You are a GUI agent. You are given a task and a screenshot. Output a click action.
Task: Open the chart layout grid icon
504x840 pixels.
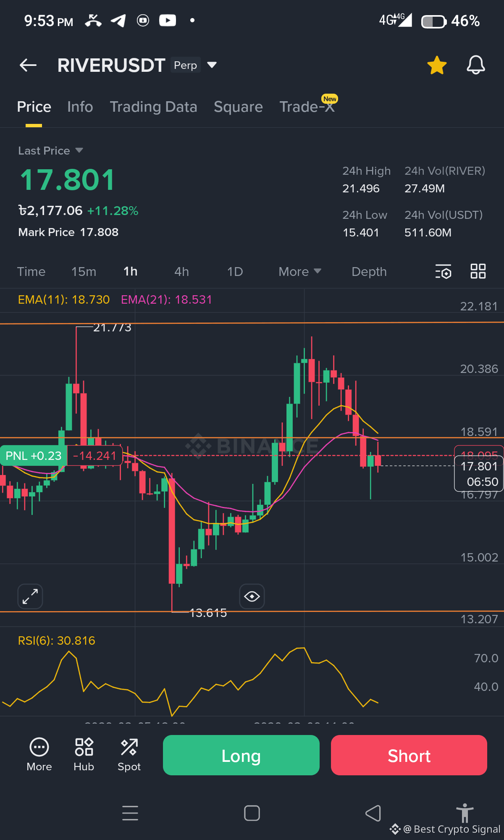coord(478,271)
